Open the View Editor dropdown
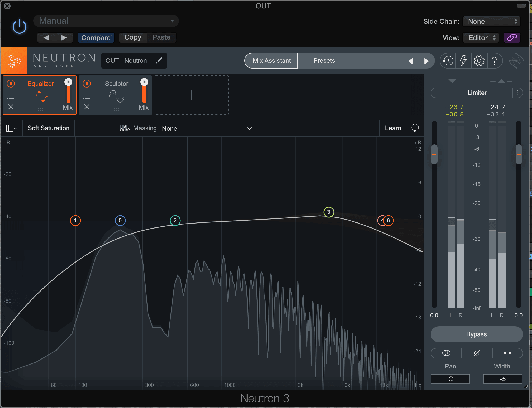Viewport: 532px width, 408px height. pos(481,38)
